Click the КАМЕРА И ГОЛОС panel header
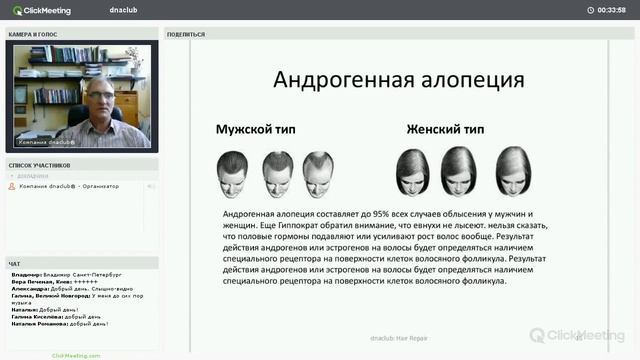 coord(82,34)
